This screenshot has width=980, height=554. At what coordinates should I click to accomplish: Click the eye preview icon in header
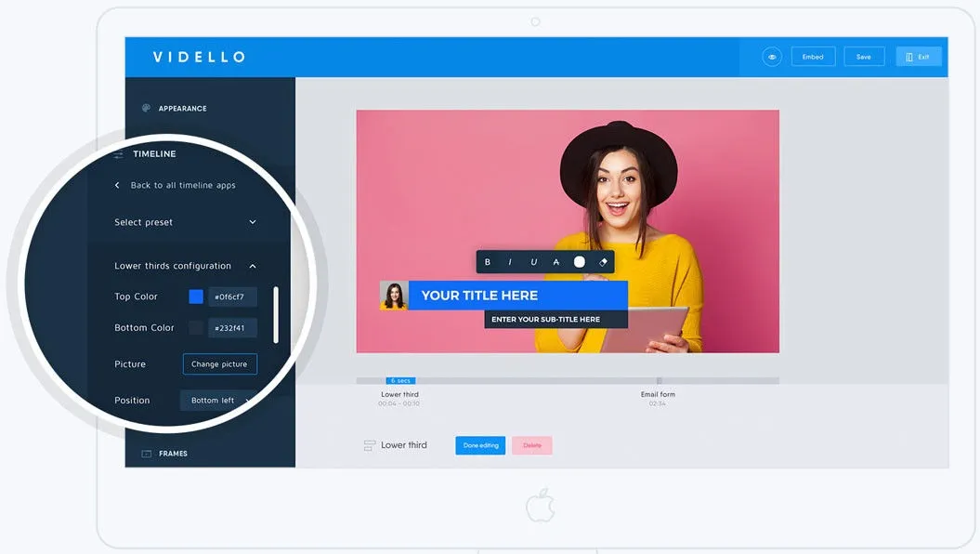tap(772, 57)
